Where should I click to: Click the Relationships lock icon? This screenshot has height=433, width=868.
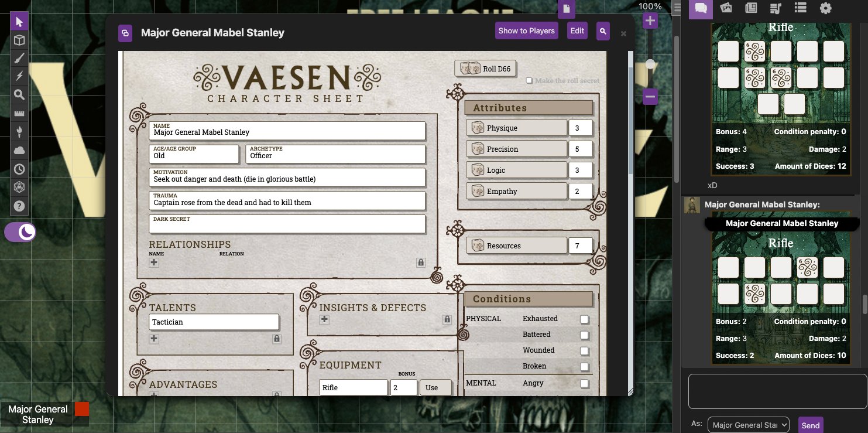(x=421, y=262)
